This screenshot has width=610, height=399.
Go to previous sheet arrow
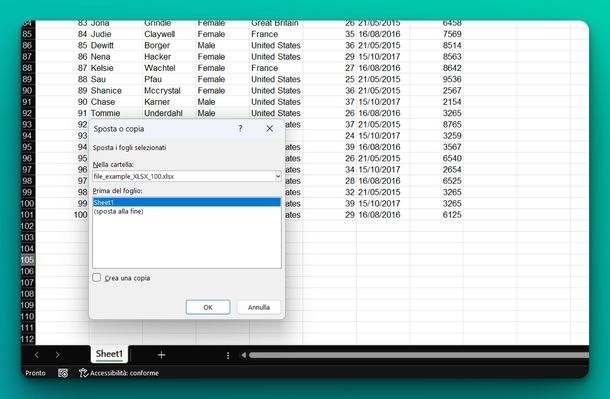tap(37, 355)
